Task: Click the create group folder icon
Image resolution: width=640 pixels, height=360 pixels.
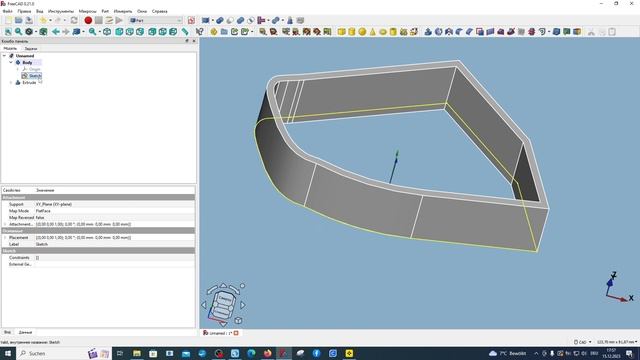Action: (224, 31)
